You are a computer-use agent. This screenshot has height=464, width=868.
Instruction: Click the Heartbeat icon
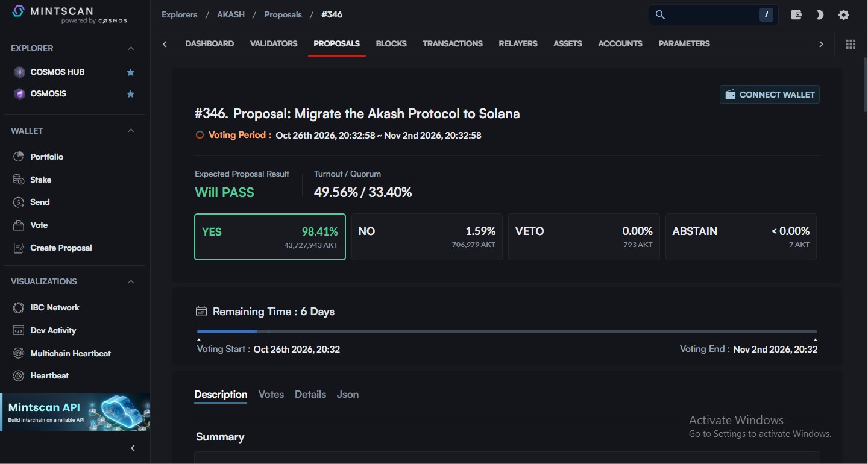[x=19, y=376]
